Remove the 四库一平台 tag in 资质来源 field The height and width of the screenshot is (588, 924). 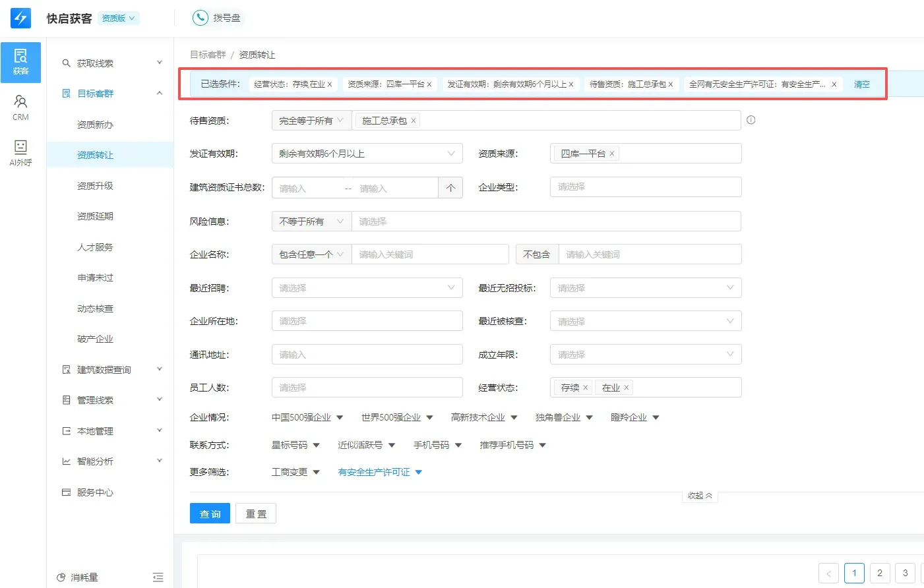pos(612,154)
